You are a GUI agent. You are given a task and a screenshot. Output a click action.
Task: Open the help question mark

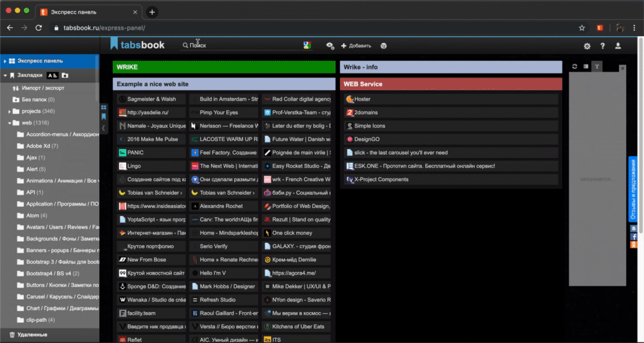603,46
